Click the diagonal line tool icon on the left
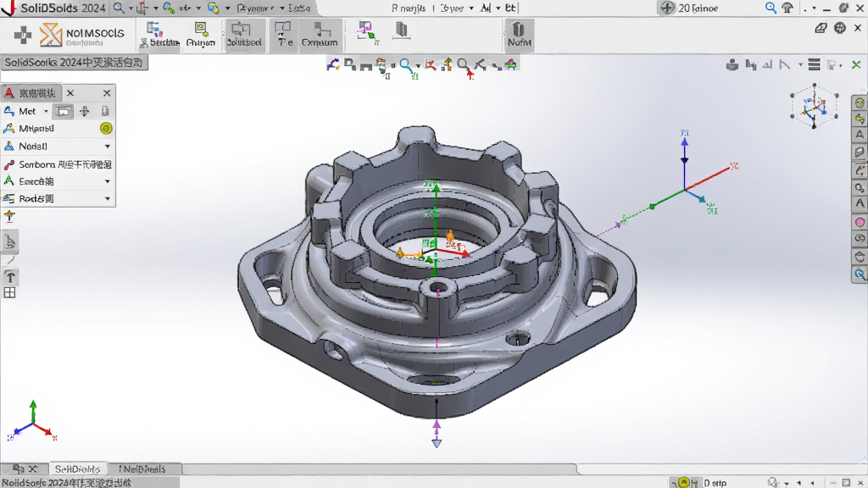This screenshot has height=488, width=868. click(x=10, y=260)
